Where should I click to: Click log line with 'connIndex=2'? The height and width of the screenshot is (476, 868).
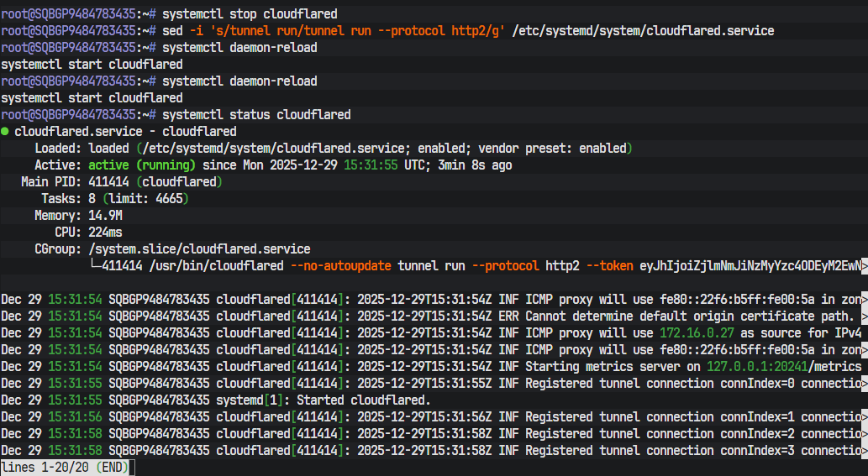434,433
